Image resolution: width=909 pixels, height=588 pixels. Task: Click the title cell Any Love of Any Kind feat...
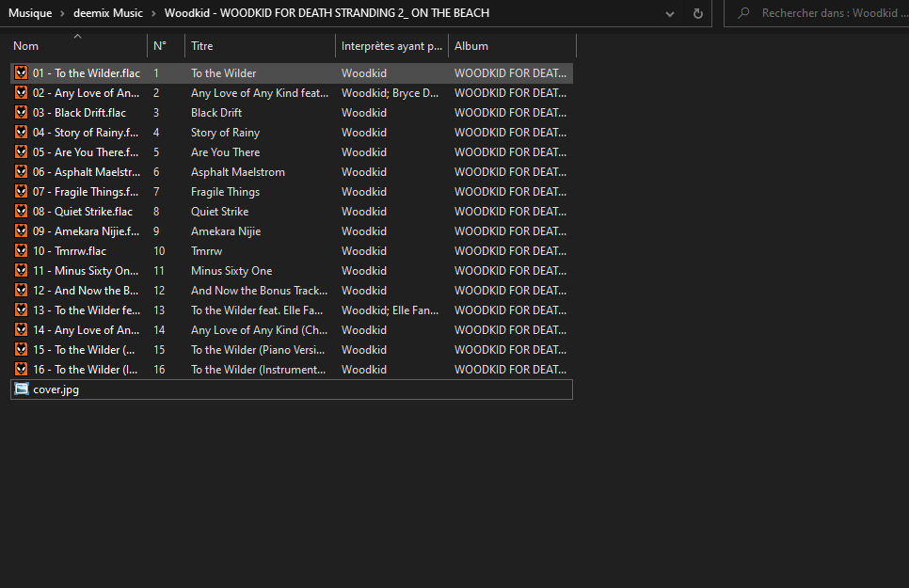(x=260, y=93)
